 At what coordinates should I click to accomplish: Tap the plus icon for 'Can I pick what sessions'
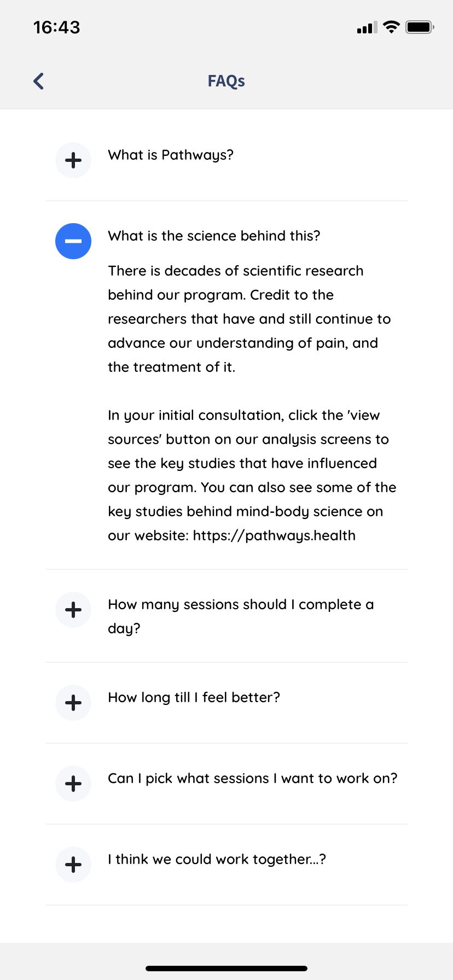[73, 784]
